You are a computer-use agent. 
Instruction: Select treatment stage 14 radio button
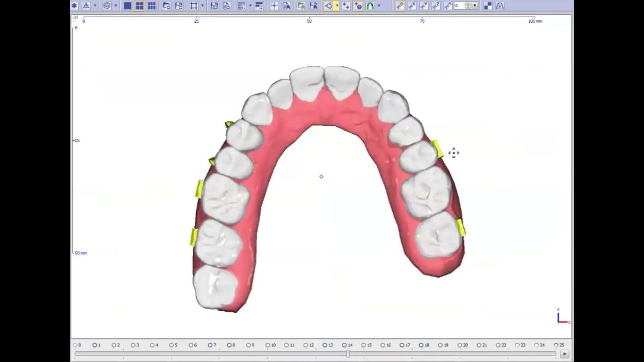[345, 345]
